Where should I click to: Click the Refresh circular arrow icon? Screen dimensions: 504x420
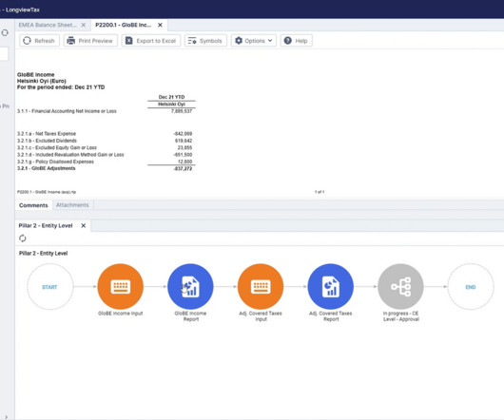27,41
